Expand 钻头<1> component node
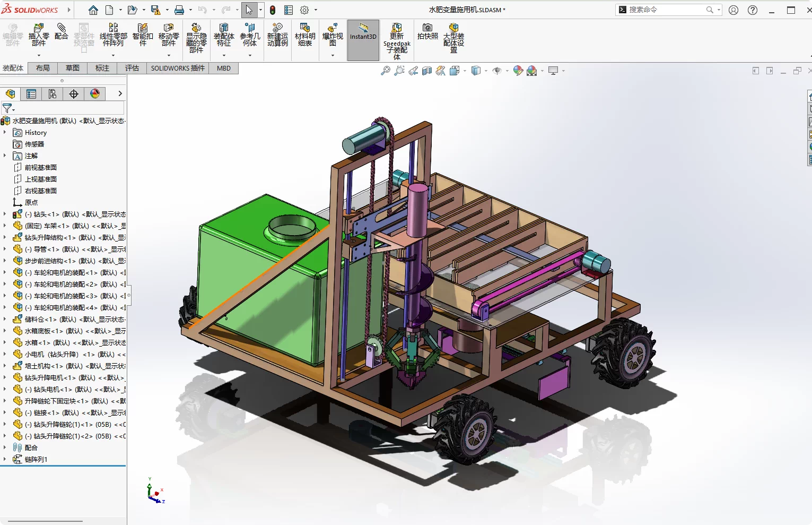Viewport: 812px width, 525px height. click(5, 214)
